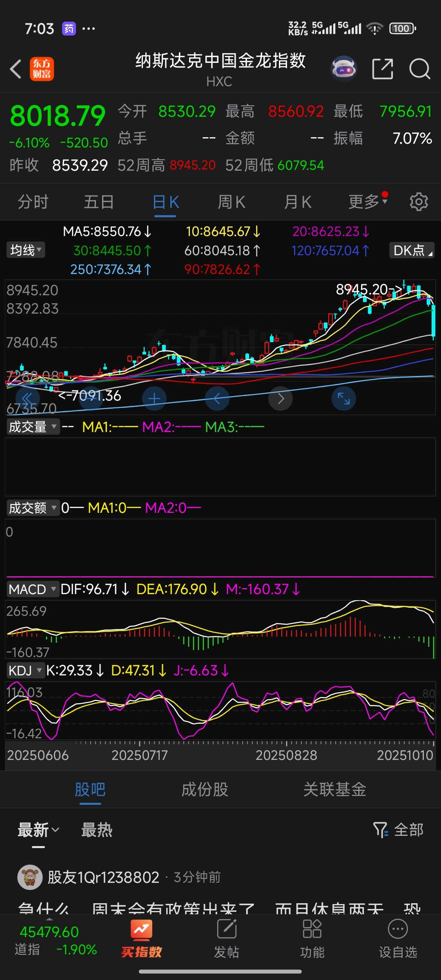This screenshot has height=980, width=441.
Task: Expand chart to fullscreen icon
Action: click(x=344, y=399)
